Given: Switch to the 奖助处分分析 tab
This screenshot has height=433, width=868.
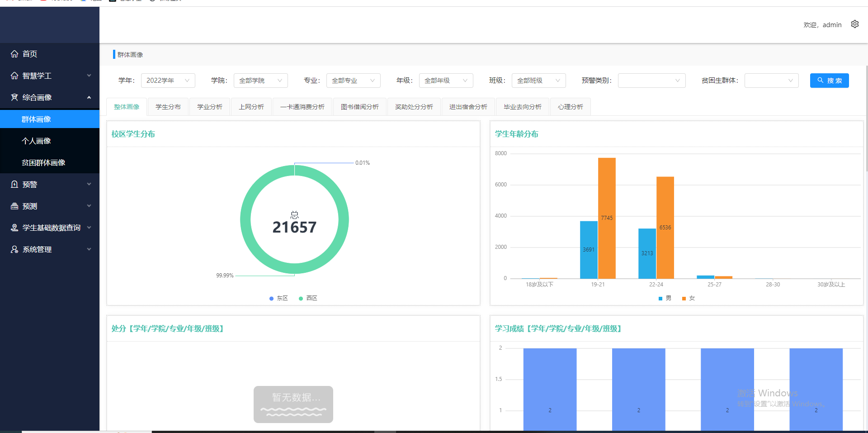Looking at the screenshot, I should point(414,107).
